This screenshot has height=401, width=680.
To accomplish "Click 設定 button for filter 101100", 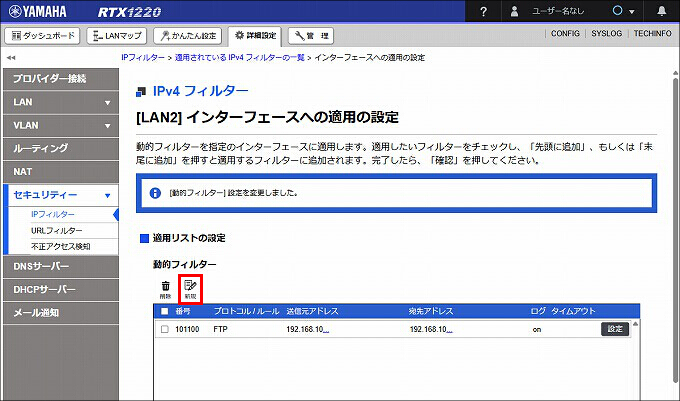I will tap(615, 329).
